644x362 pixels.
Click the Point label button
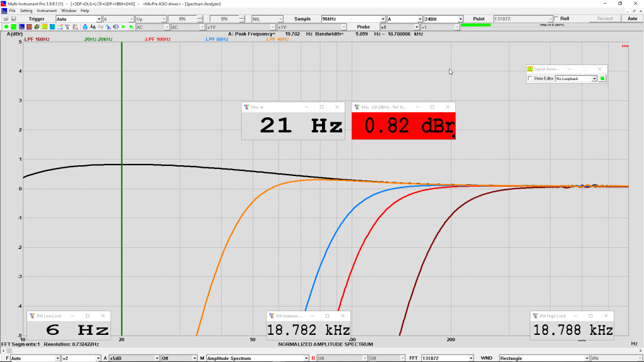coord(479,19)
